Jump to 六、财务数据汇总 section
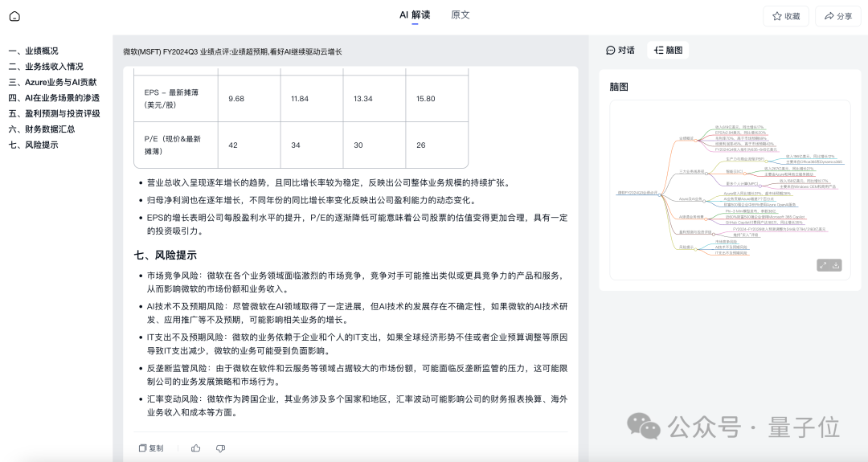The height and width of the screenshot is (462, 868). (42, 129)
